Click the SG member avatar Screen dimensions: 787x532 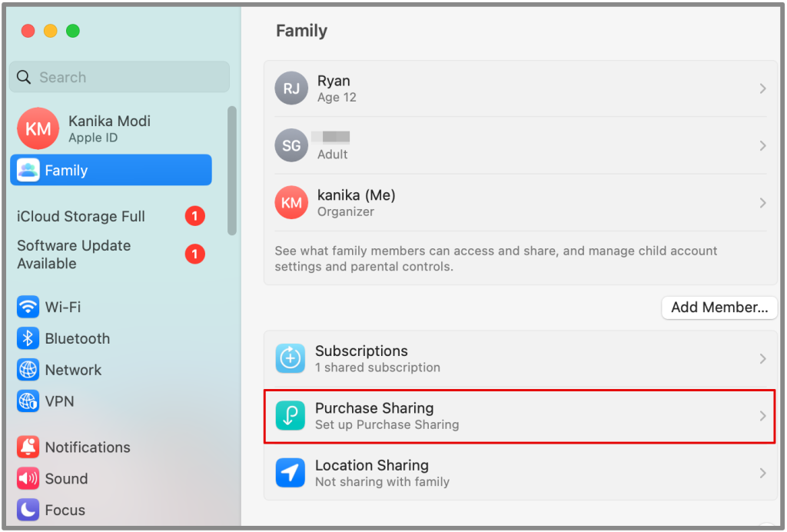point(291,145)
